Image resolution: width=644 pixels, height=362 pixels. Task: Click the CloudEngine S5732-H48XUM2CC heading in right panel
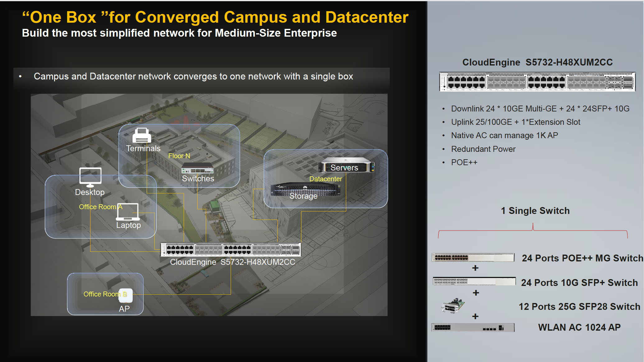point(538,62)
